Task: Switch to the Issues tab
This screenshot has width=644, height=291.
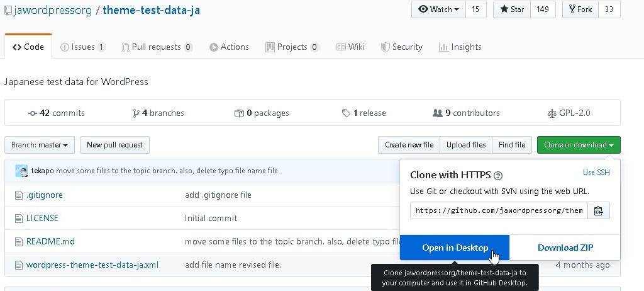Action: point(82,47)
